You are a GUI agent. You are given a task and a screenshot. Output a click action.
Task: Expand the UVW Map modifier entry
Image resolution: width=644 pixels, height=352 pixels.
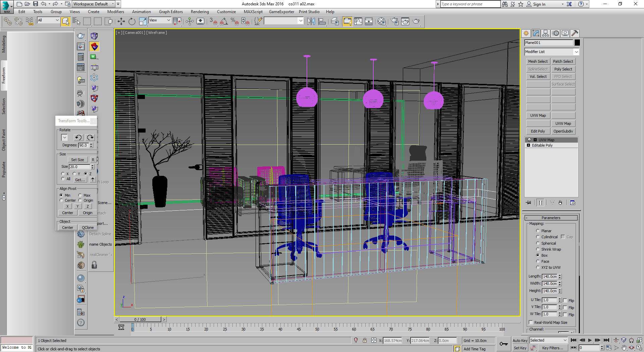[x=535, y=140]
